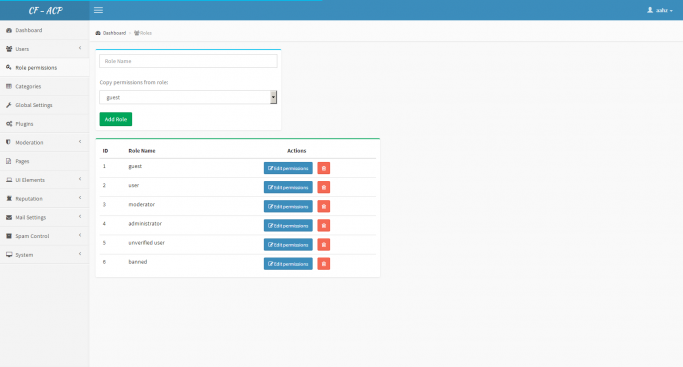683x367 pixels.
Task: Expand the Spam Control submenu chevron
Action: click(80, 235)
